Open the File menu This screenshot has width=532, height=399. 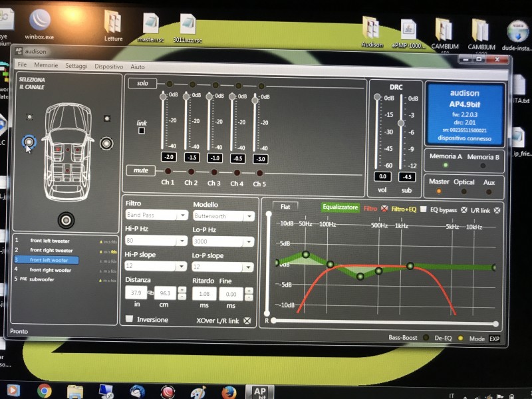point(22,65)
